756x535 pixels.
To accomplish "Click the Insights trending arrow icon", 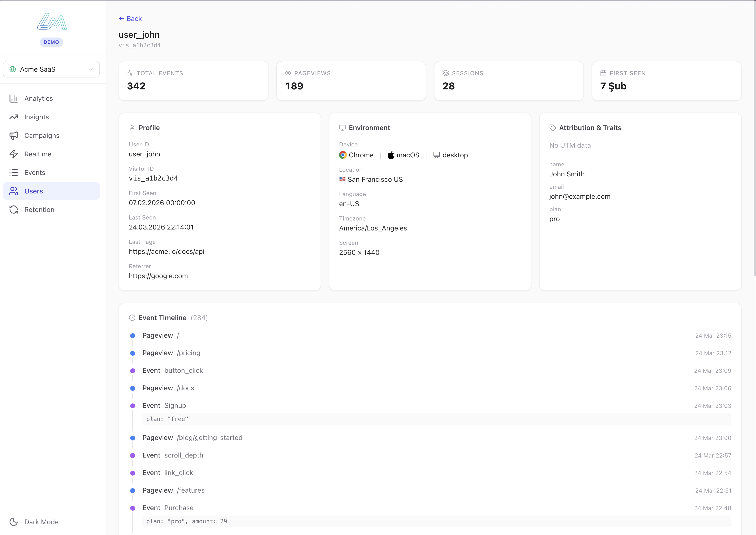I will [x=13, y=117].
